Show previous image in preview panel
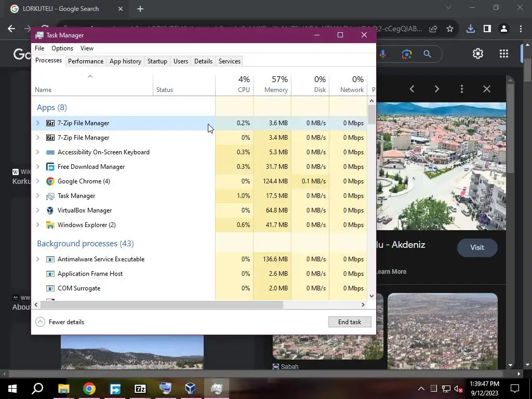The width and height of the screenshot is (532, 399). 412,89
